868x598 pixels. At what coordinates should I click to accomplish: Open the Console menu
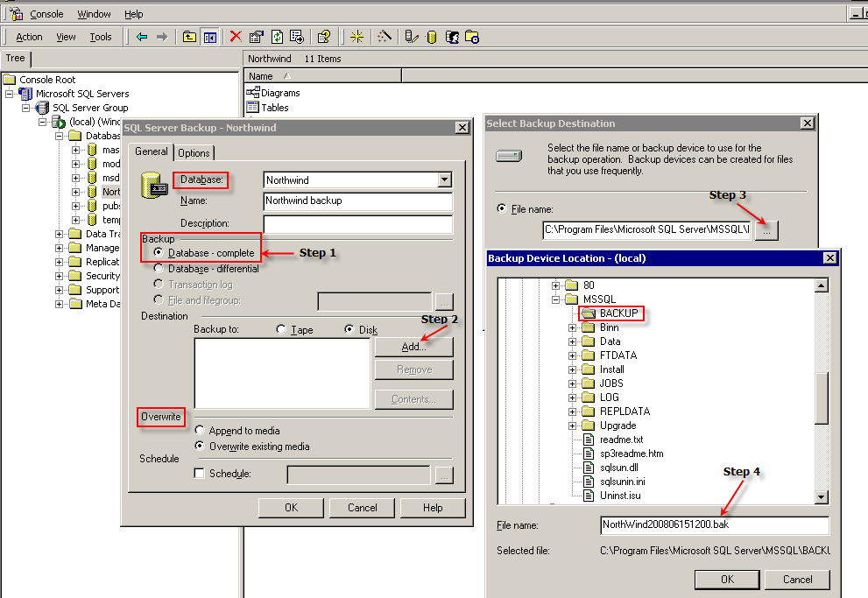click(46, 14)
